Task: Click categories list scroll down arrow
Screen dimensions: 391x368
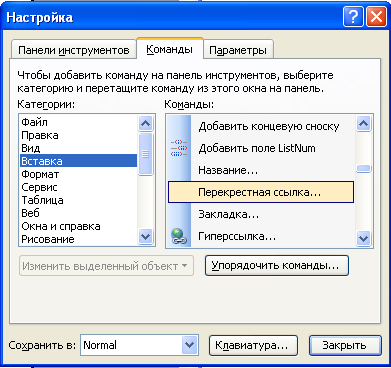Action: tap(145, 237)
